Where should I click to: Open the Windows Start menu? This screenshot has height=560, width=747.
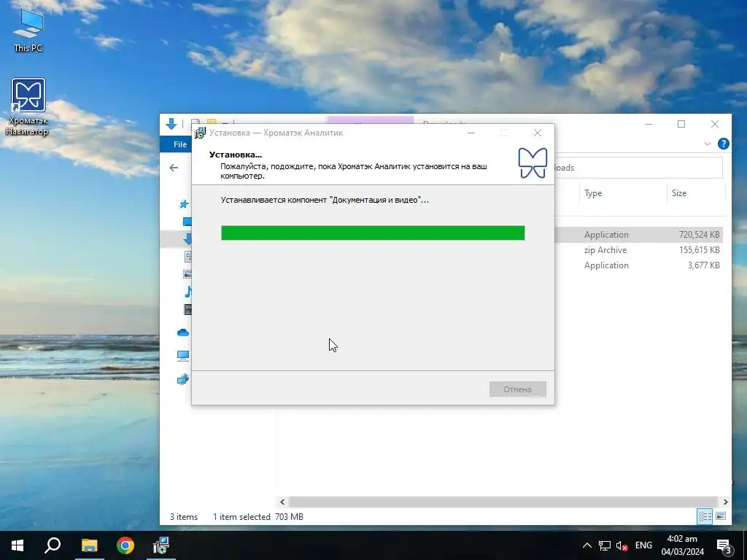click(18, 545)
